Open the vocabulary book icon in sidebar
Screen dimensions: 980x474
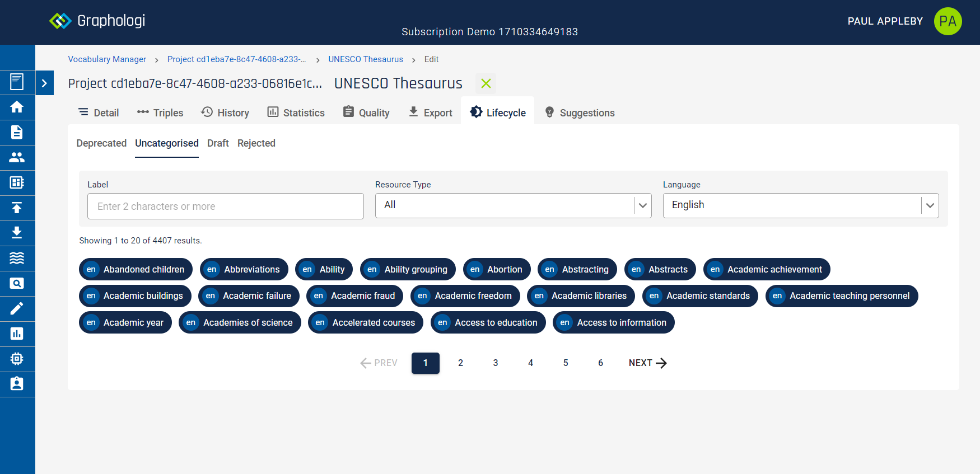[17, 82]
